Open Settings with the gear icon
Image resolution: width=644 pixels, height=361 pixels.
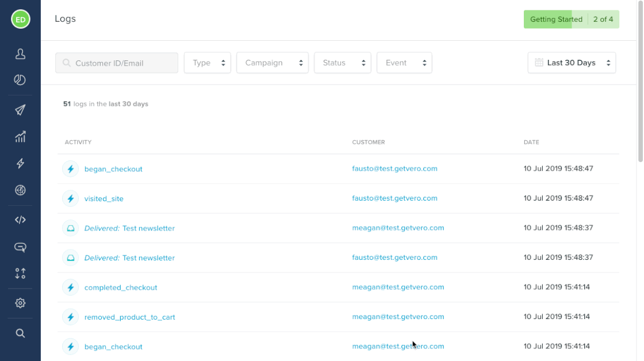[x=20, y=303]
